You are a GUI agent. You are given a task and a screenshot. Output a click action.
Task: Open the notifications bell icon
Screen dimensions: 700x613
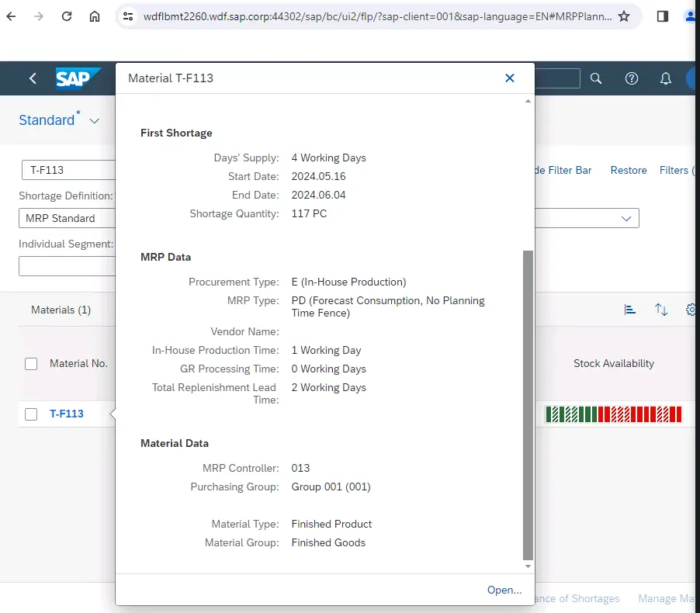pos(666,78)
